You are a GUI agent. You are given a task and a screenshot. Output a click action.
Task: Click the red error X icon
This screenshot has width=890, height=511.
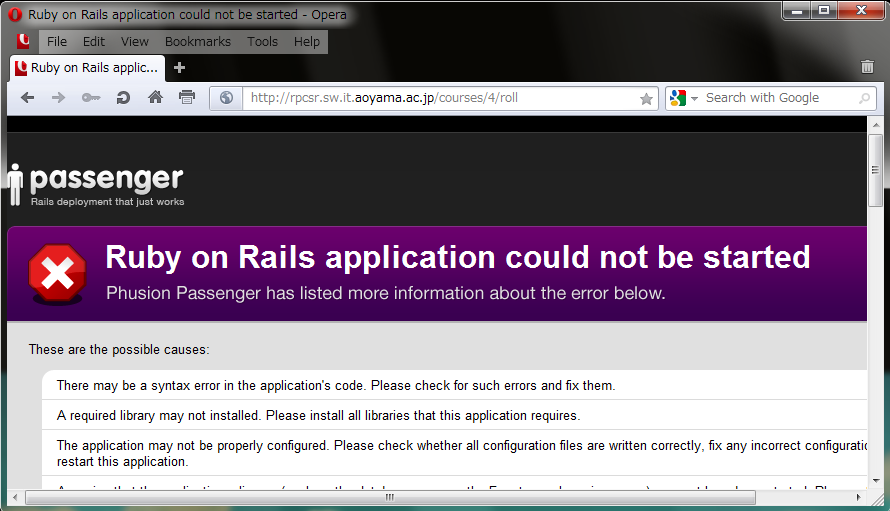click(x=57, y=273)
